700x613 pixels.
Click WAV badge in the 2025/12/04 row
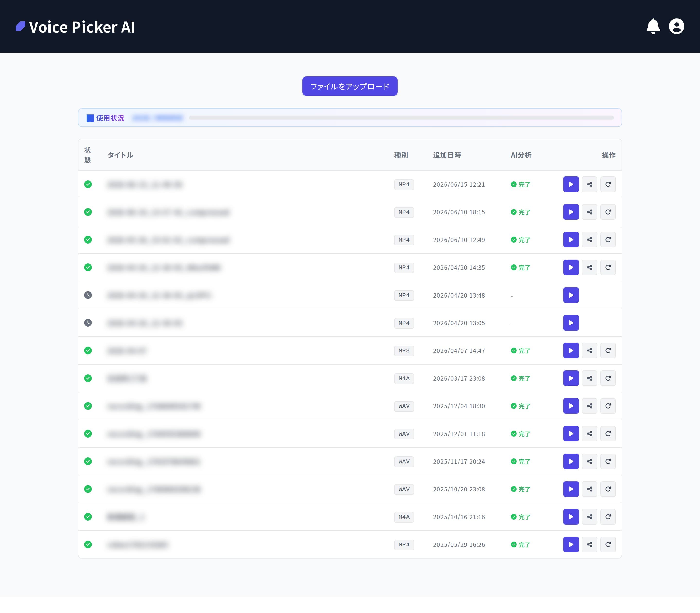pyautogui.click(x=404, y=406)
